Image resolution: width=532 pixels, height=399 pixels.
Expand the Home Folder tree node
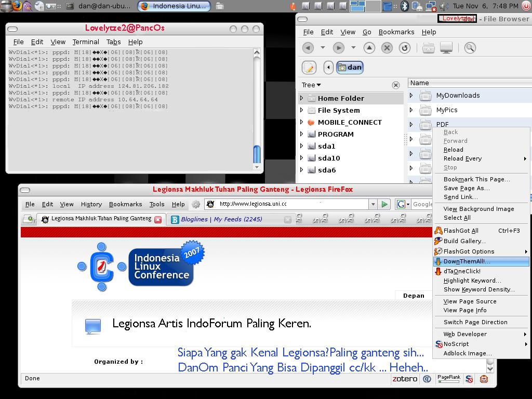[302, 98]
